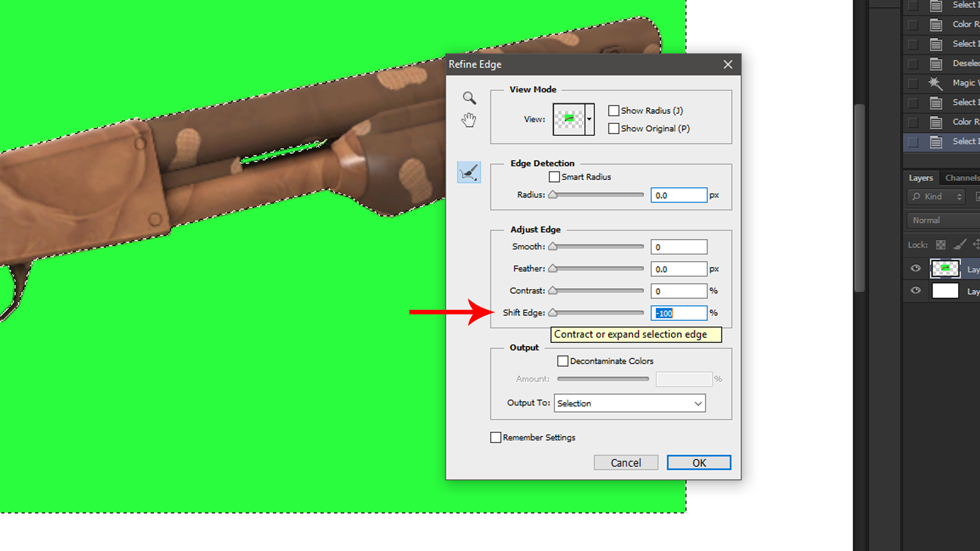Click the lock transparent pixels icon
The image size is (980, 551).
click(x=941, y=245)
